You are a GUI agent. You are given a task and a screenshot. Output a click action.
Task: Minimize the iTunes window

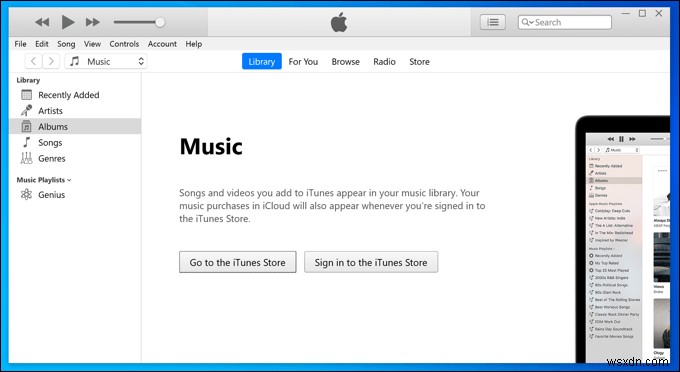pyautogui.click(x=625, y=13)
